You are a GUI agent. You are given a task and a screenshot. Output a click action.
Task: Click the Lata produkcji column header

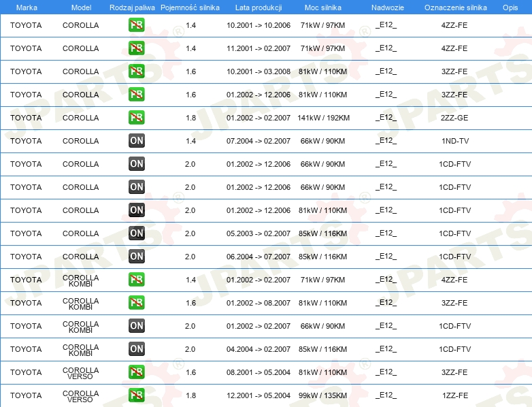[x=259, y=7]
